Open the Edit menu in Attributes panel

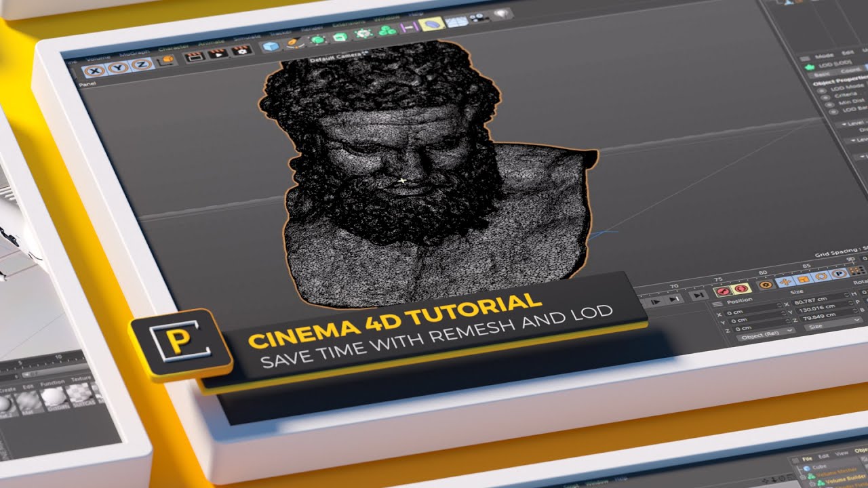point(848,52)
